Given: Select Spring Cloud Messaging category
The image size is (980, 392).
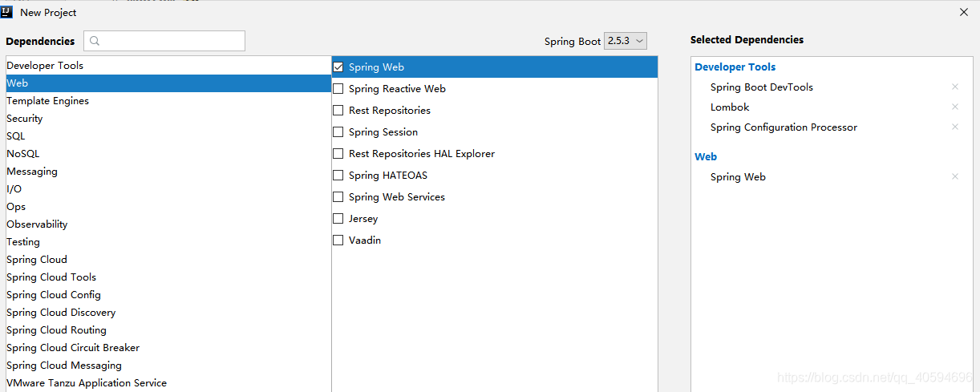Looking at the screenshot, I should (x=168, y=366).
